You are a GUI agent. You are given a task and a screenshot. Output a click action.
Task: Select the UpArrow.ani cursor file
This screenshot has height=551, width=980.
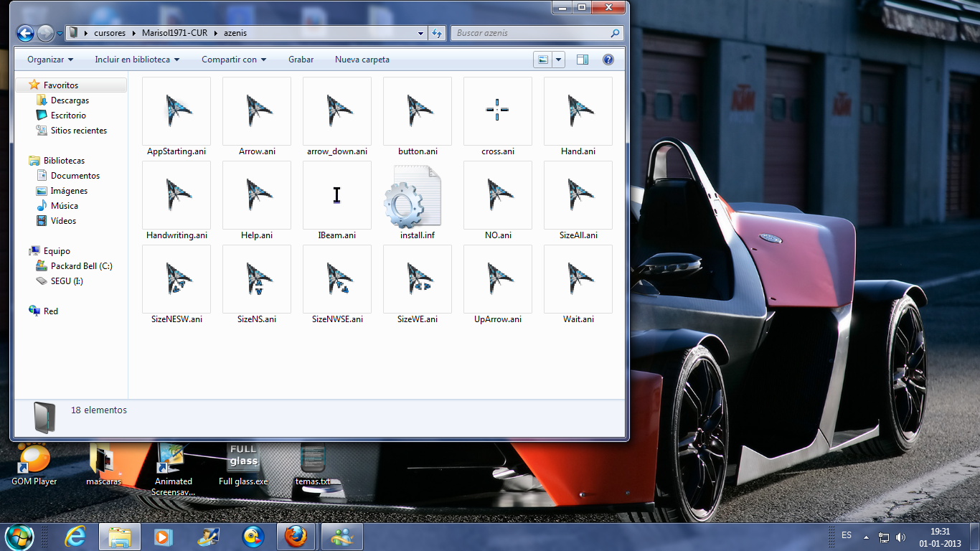(x=498, y=285)
